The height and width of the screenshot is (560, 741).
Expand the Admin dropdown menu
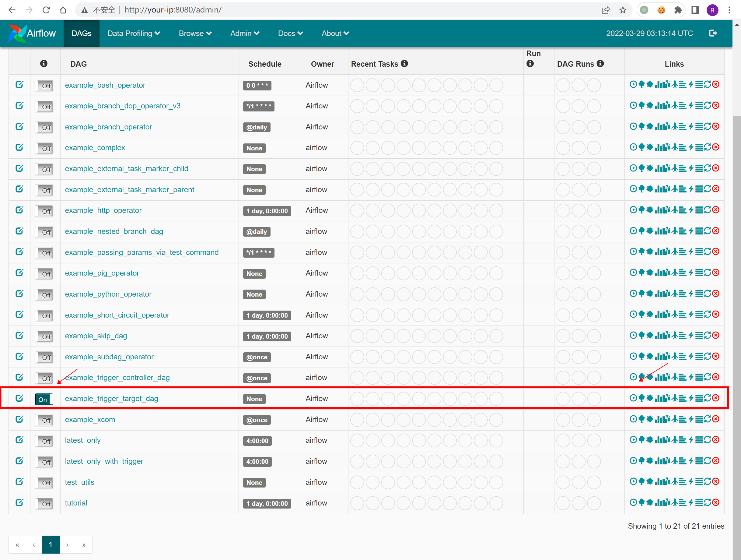point(245,33)
